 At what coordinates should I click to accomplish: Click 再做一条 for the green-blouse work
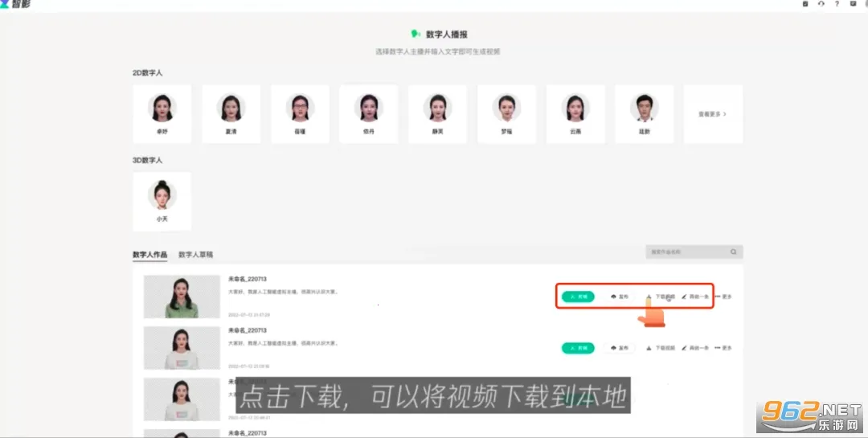(695, 297)
